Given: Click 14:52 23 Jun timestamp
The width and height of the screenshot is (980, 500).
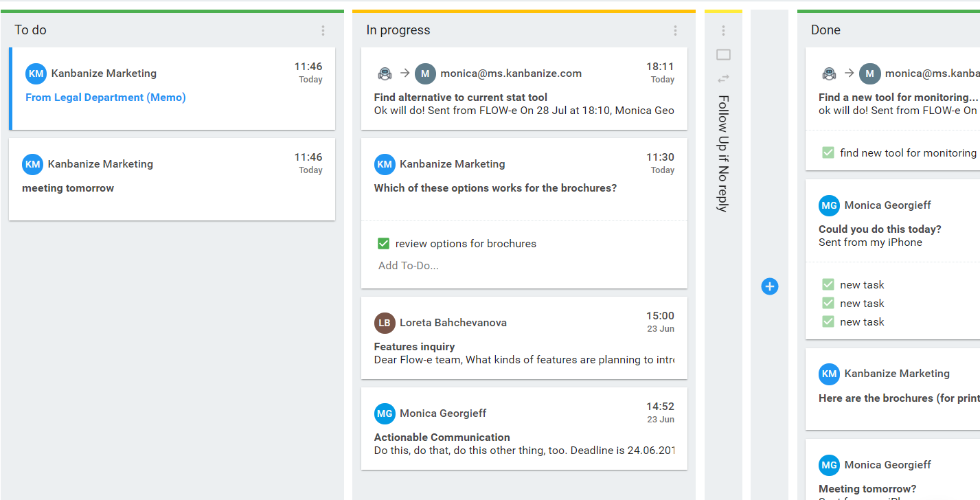Looking at the screenshot, I should (660, 412).
